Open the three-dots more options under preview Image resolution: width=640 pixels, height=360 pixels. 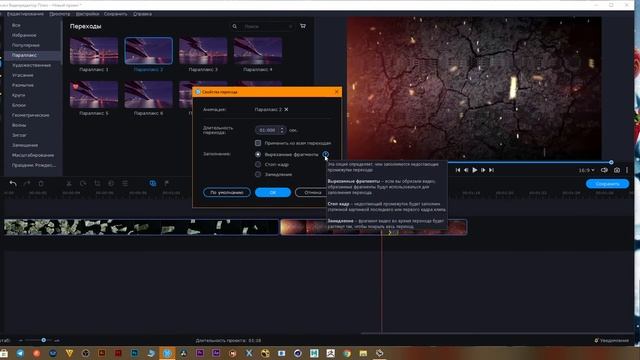627,170
